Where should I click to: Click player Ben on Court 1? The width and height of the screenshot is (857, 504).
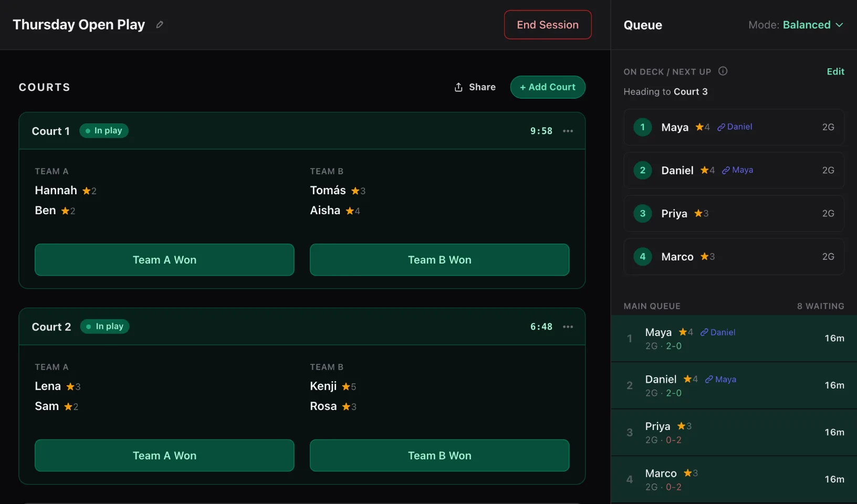click(45, 211)
